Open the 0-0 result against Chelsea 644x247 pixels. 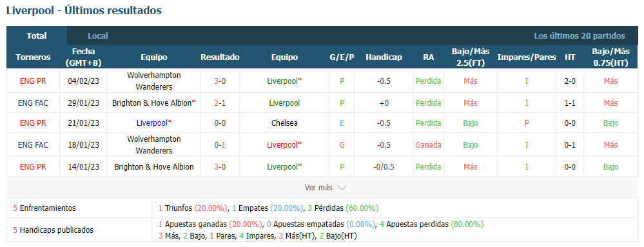[220, 123]
